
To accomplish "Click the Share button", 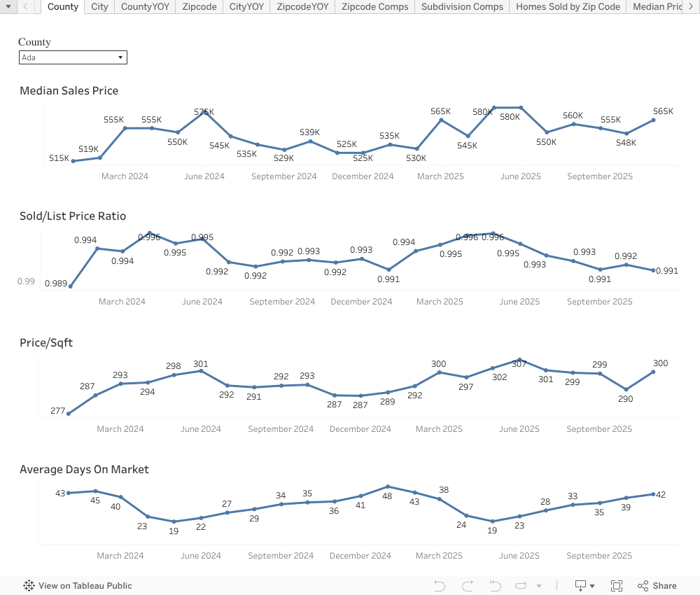I will [x=657, y=586].
